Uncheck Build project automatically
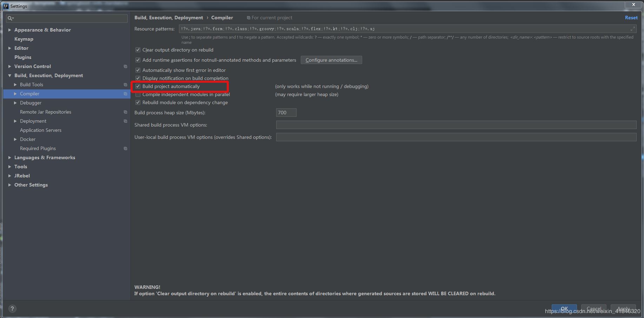 click(138, 86)
